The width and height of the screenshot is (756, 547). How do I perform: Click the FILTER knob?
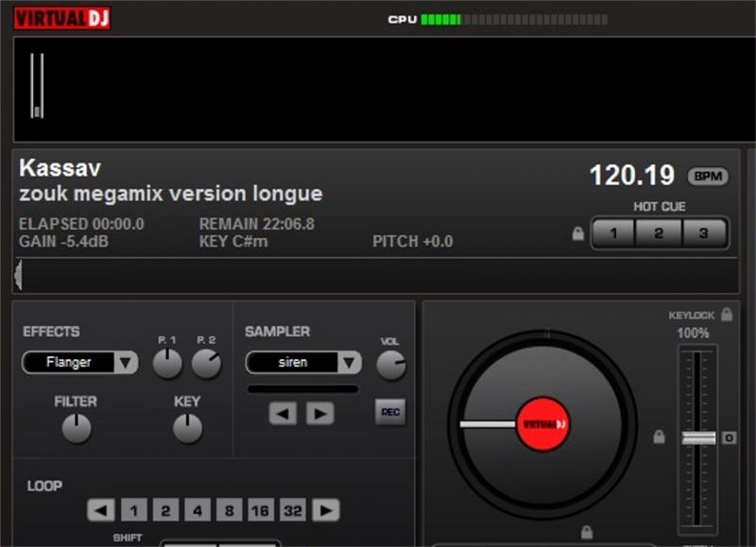77,428
